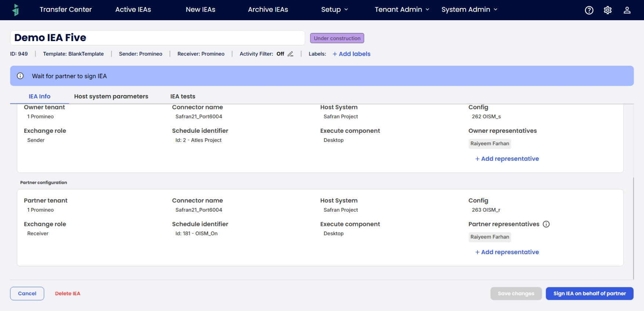Open the settings gear icon
This screenshot has height=311, width=644.
[608, 10]
